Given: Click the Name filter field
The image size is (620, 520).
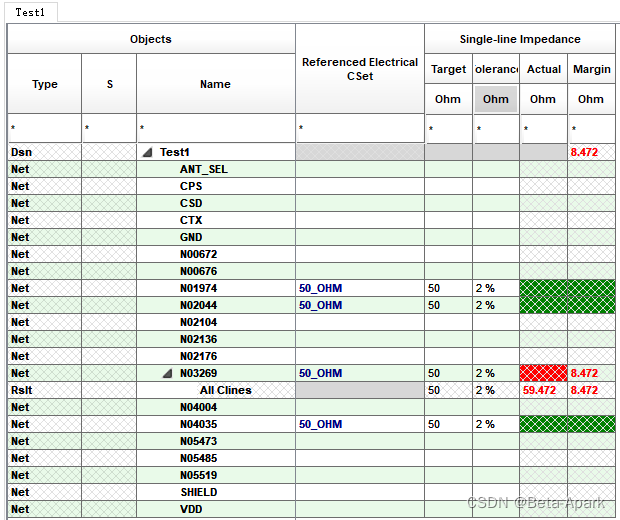Looking at the screenshot, I should click(x=215, y=129).
